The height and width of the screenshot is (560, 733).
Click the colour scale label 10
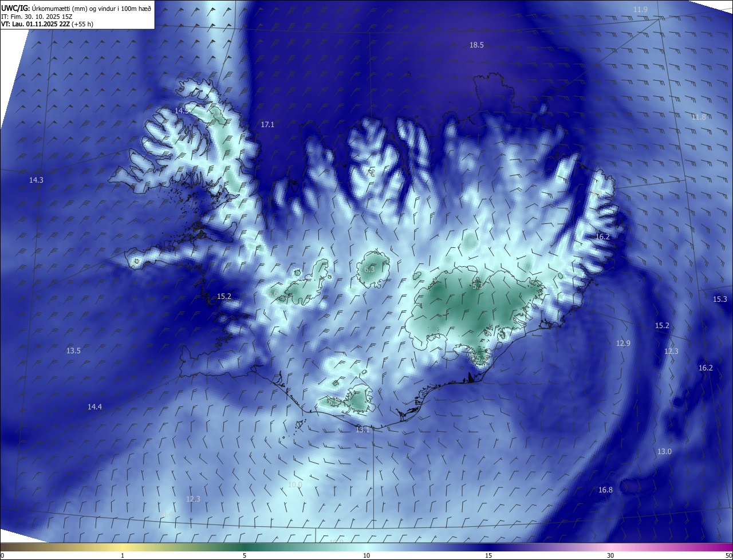click(366, 555)
